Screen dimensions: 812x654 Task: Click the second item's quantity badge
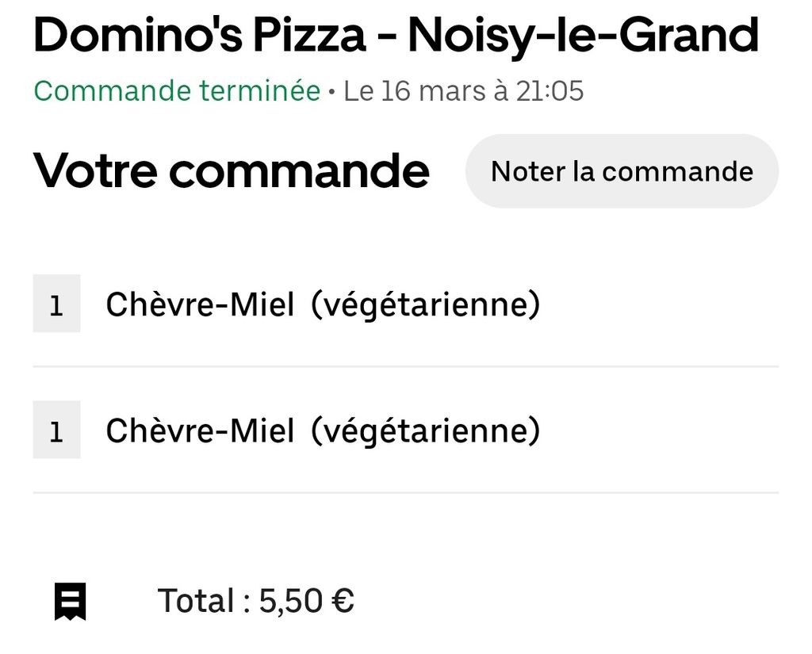(x=56, y=430)
